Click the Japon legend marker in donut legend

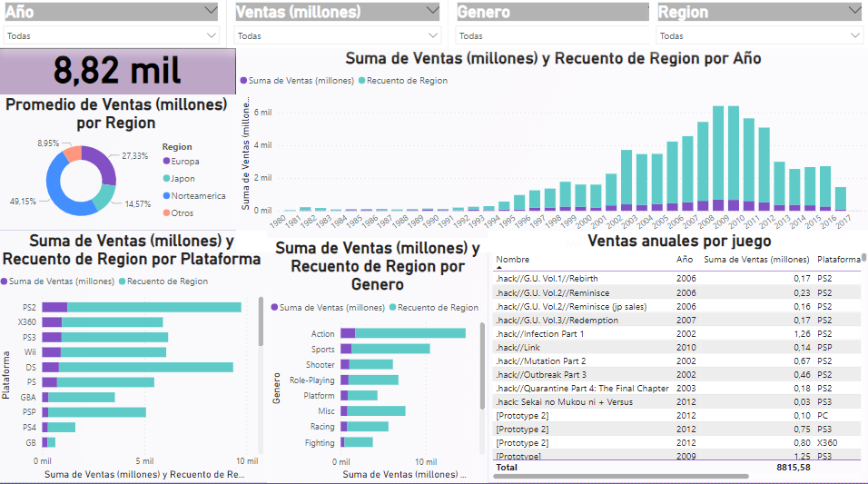click(x=167, y=179)
